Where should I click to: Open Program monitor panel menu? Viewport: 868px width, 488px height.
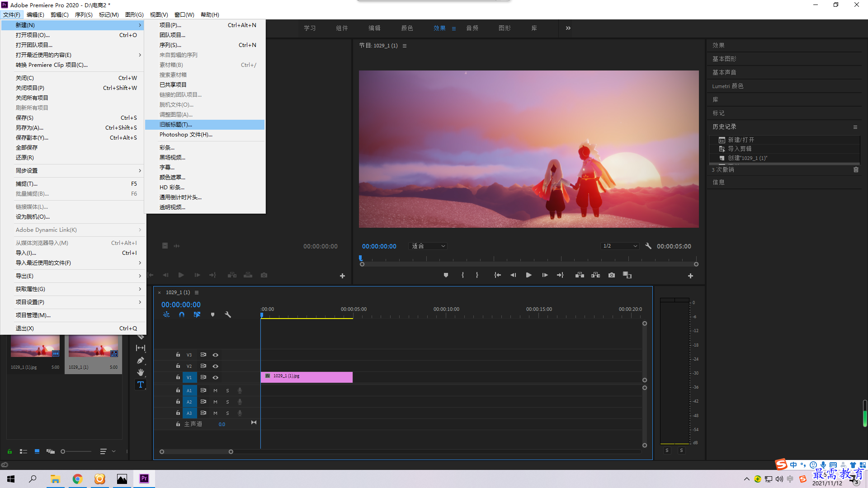click(x=405, y=46)
